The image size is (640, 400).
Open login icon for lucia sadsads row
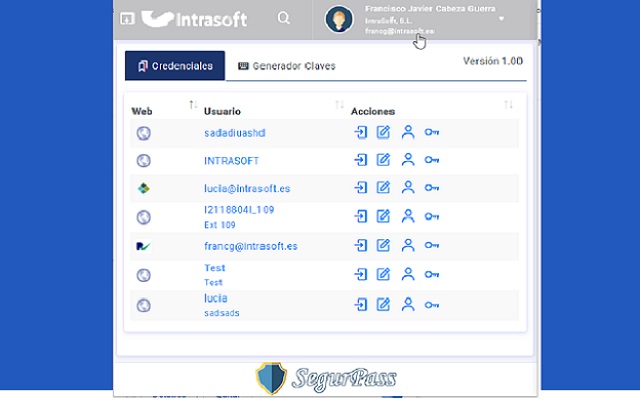point(361,304)
